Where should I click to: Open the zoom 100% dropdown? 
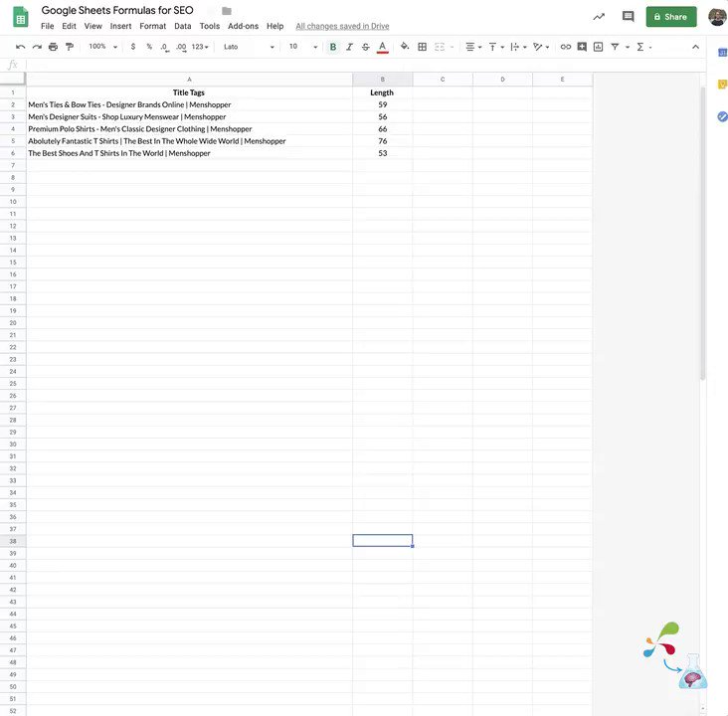[103, 47]
